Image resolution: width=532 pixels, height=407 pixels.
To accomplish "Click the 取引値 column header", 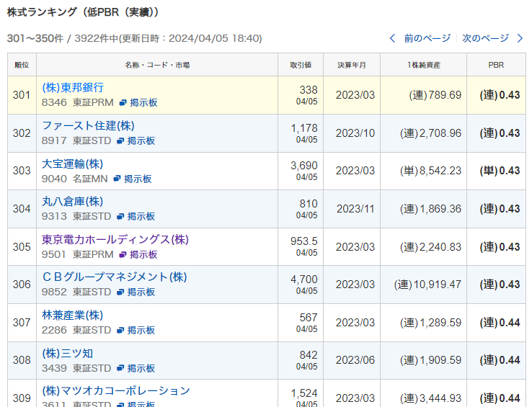I will 301,65.
